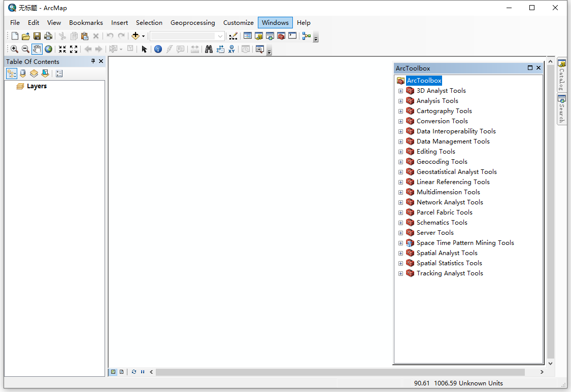This screenshot has width=571, height=392.
Task: Open the Edit menu
Action: [x=33, y=22]
